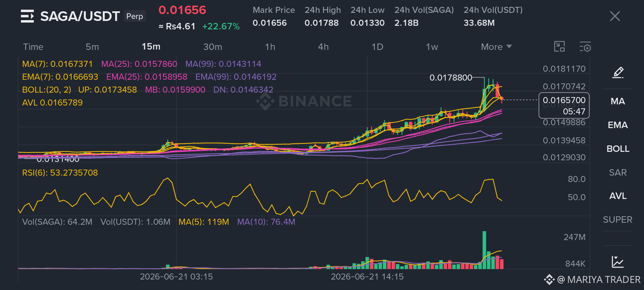The height and width of the screenshot is (290, 644).
Task: Close the chart with the X icon
Action: [615, 16]
